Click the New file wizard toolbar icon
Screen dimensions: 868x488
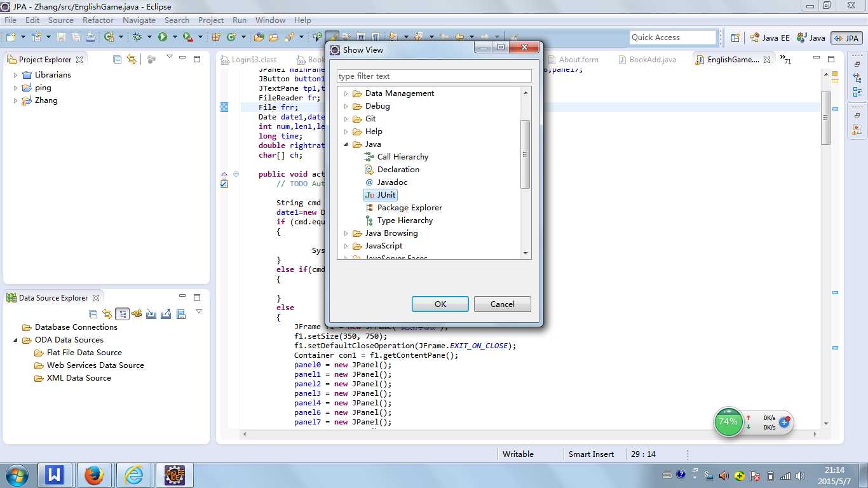pyautogui.click(x=11, y=37)
